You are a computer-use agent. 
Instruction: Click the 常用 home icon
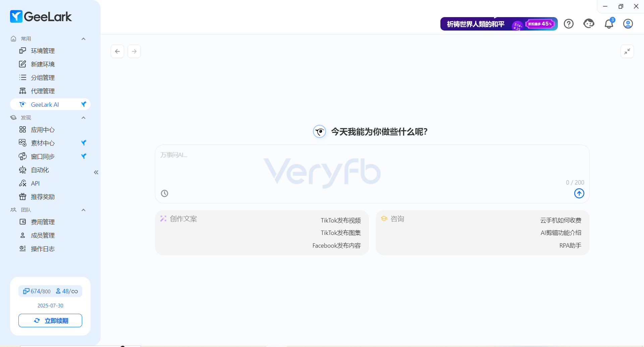[13, 39]
